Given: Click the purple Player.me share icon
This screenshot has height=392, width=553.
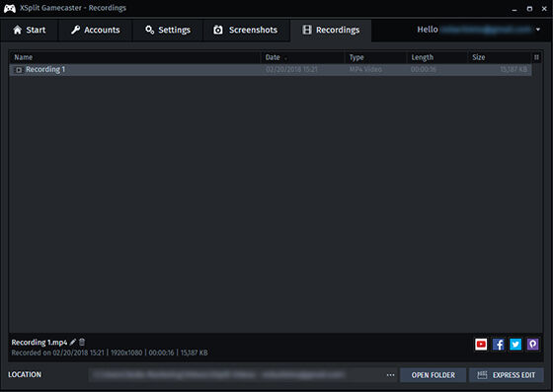Looking at the screenshot, I should [532, 344].
